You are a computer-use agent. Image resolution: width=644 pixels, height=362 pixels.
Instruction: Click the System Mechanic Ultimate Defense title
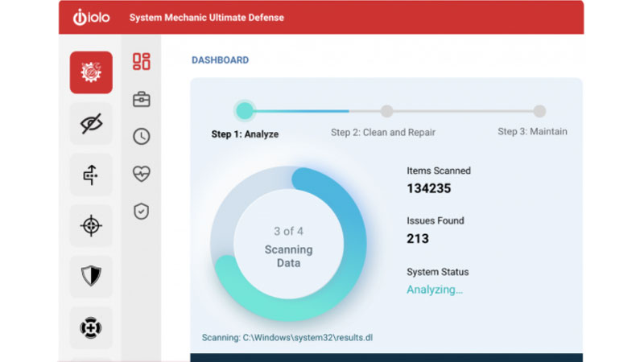pos(207,18)
